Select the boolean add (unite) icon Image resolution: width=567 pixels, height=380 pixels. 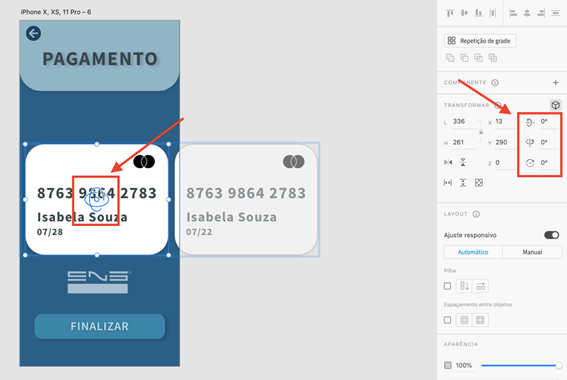coord(450,58)
